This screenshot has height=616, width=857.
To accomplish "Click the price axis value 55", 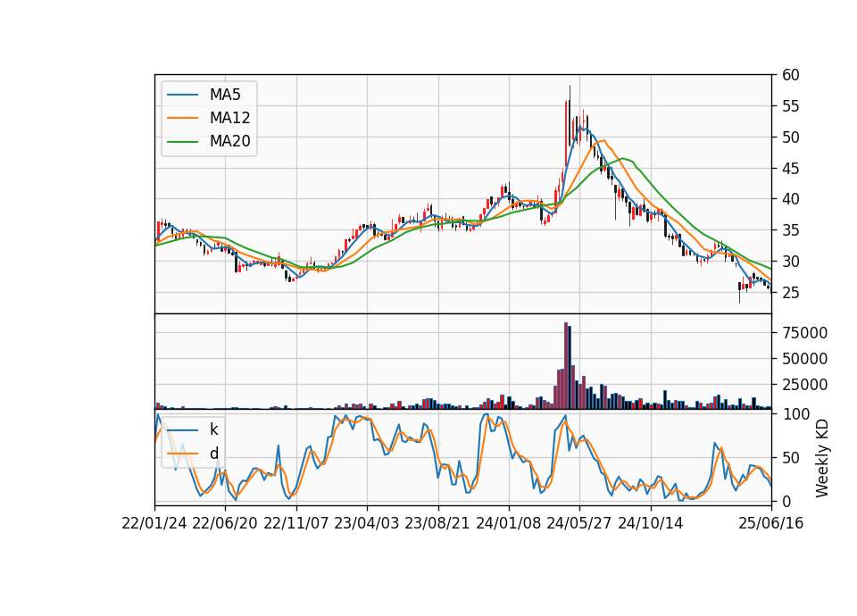I will coord(790,106).
